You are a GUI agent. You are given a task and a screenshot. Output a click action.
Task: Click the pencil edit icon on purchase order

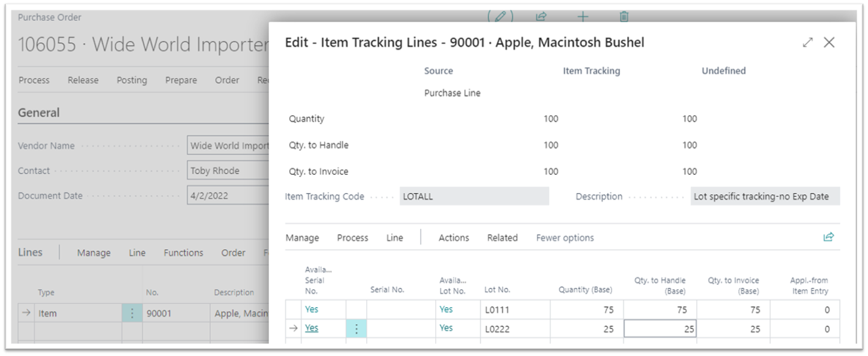click(501, 17)
